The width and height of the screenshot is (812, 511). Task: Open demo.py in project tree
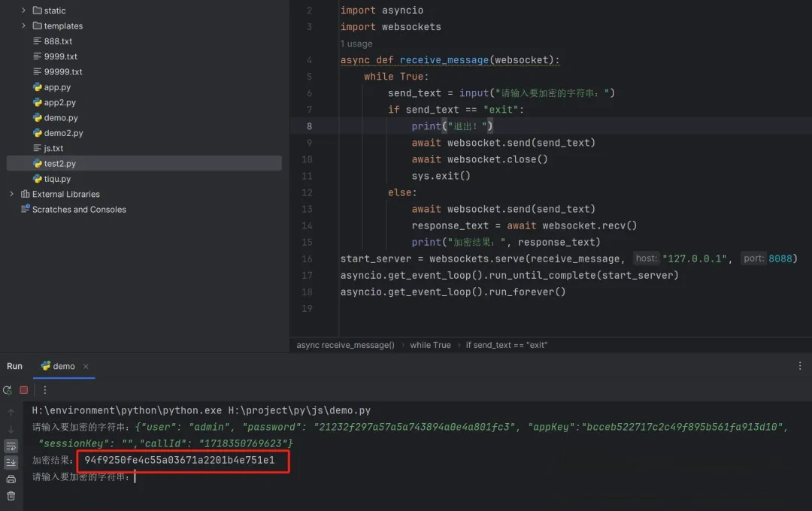point(61,117)
